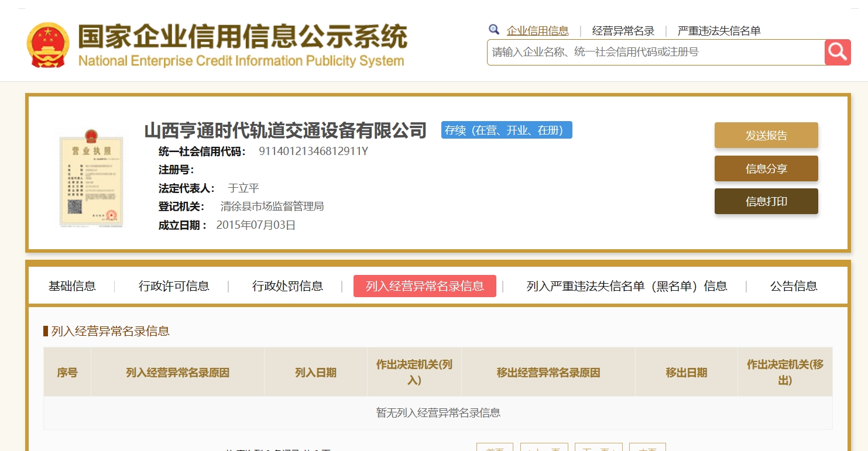
Task: Click the 作出决定机关(移出) column header
Action: 785,373
